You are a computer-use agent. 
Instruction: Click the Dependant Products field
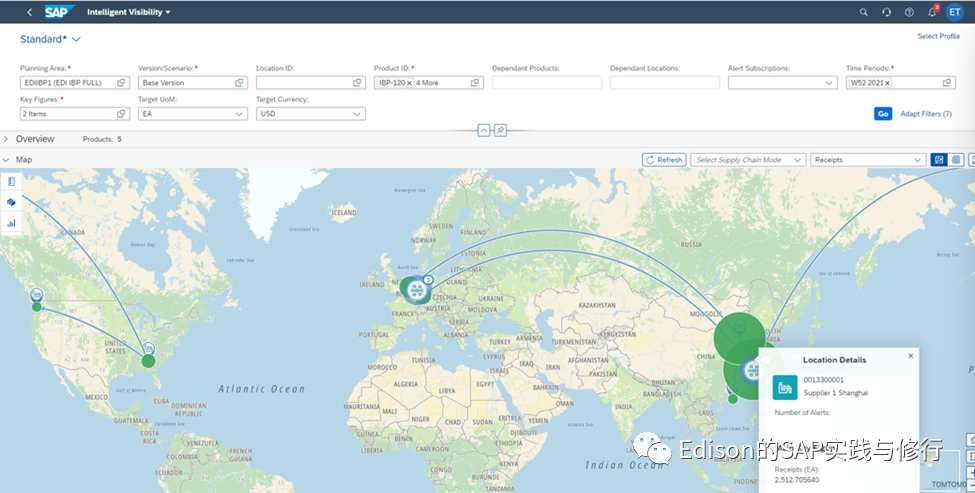coord(547,83)
